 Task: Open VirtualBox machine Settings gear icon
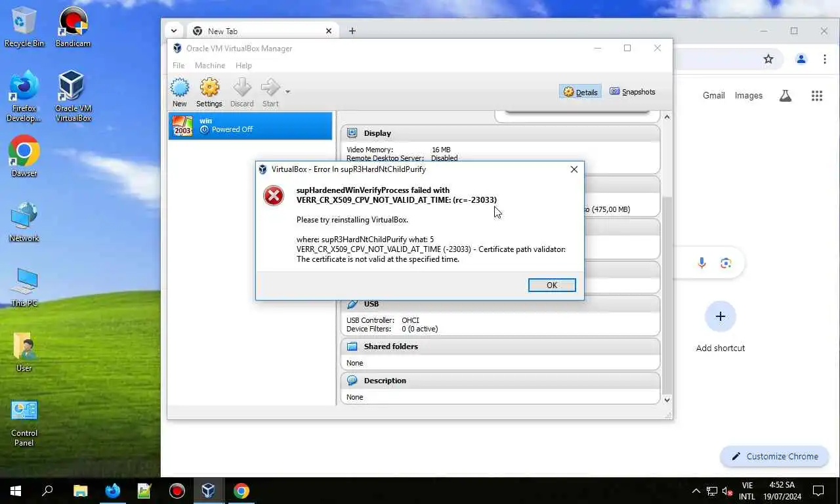click(209, 93)
